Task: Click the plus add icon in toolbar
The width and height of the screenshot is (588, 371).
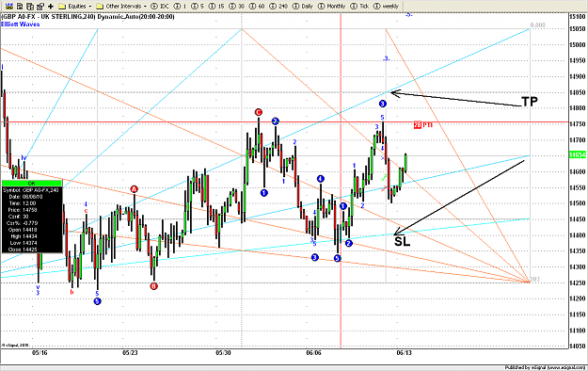Action: pyautogui.click(x=51, y=6)
